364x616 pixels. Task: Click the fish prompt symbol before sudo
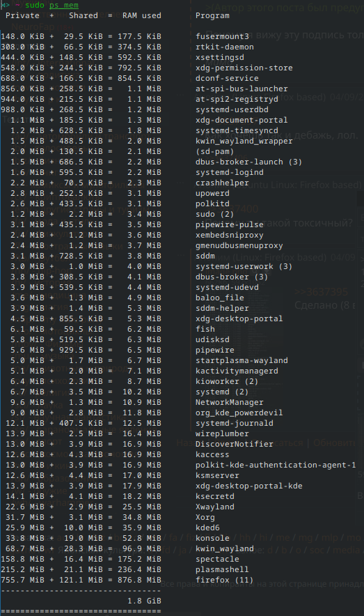pos(5,5)
